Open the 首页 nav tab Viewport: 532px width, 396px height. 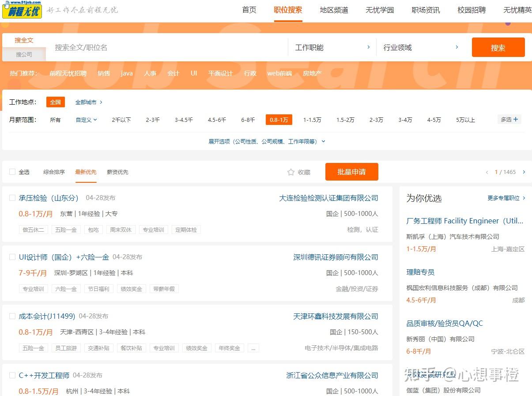[249, 10]
